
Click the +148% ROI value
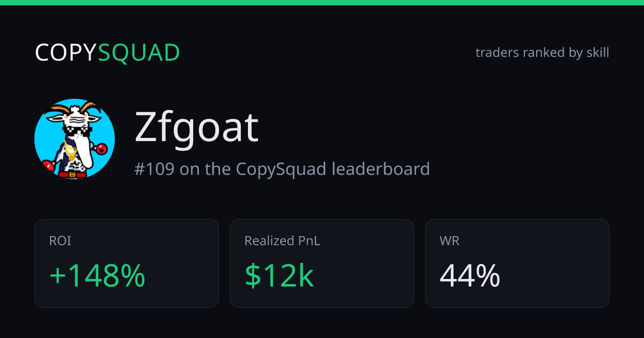(x=97, y=276)
